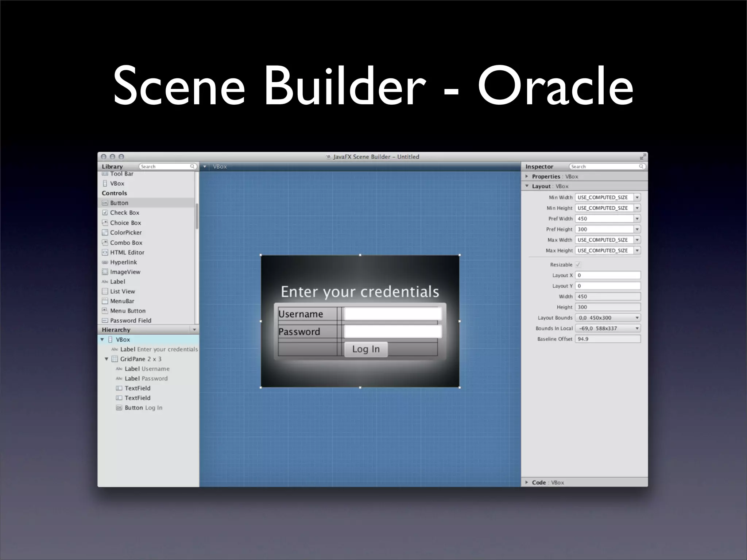The image size is (747, 560).
Task: Collapse the VBox node in Hierarchy
Action: 102,339
